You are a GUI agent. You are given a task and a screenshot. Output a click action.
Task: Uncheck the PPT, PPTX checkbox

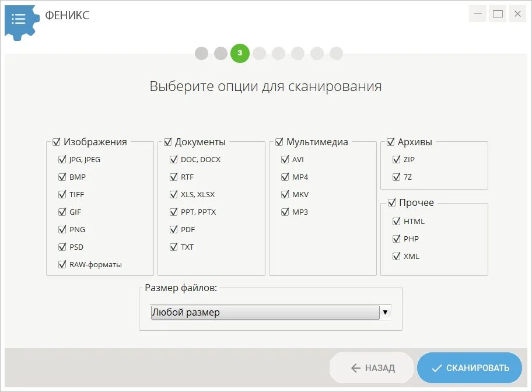173,212
